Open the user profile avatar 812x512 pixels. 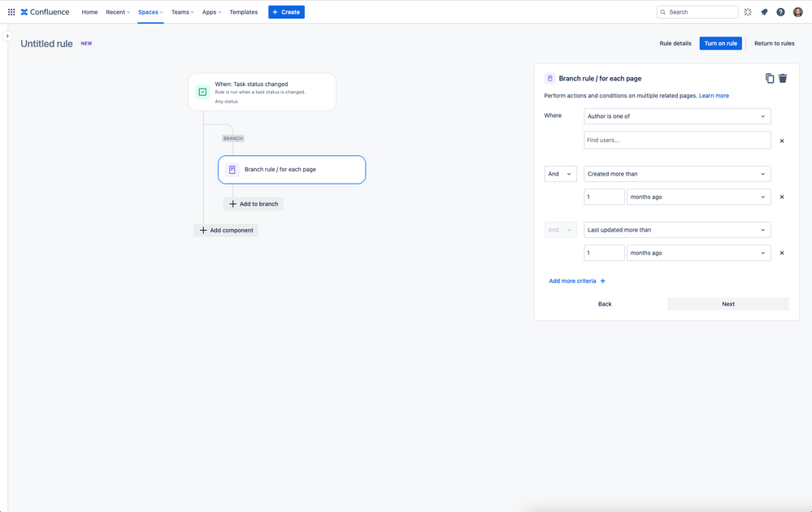click(797, 12)
